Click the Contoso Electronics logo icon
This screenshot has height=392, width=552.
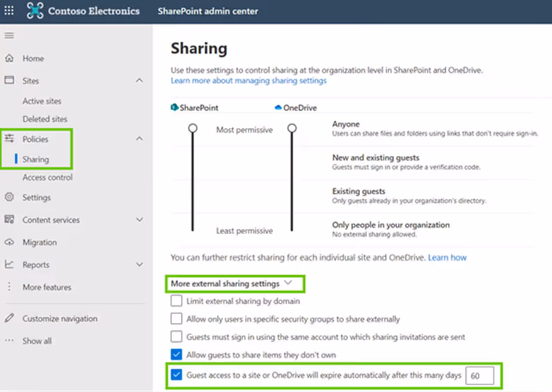(35, 10)
